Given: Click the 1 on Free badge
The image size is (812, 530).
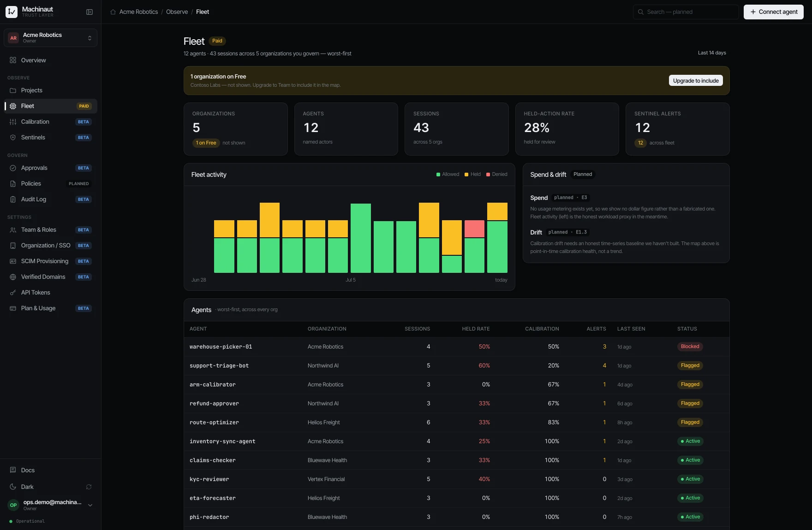Looking at the screenshot, I should (x=206, y=143).
